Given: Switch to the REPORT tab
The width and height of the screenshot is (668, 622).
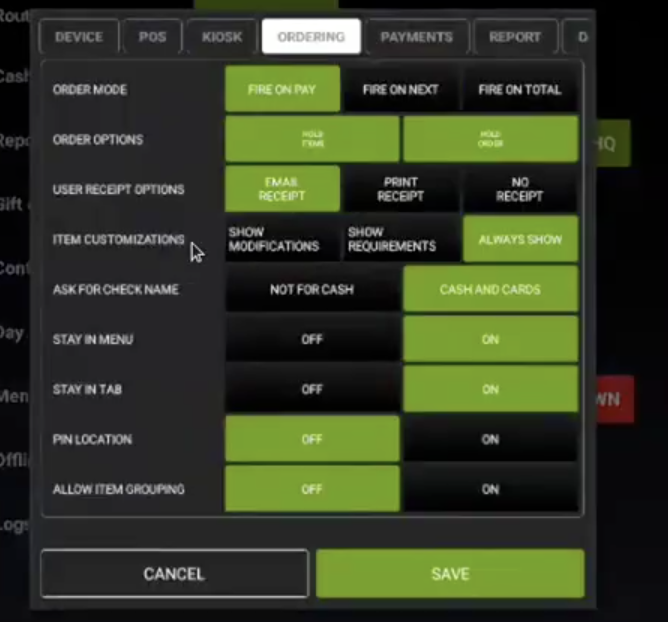Looking at the screenshot, I should (515, 37).
